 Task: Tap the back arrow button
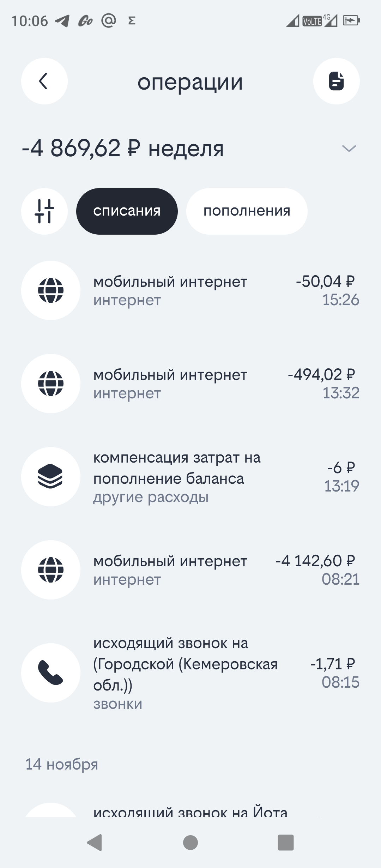pos(44,81)
